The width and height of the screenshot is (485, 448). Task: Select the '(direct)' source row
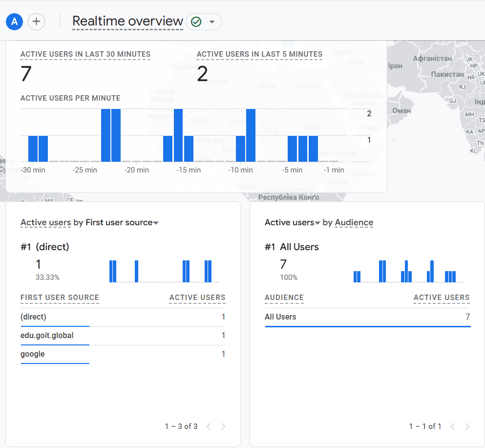coord(123,317)
